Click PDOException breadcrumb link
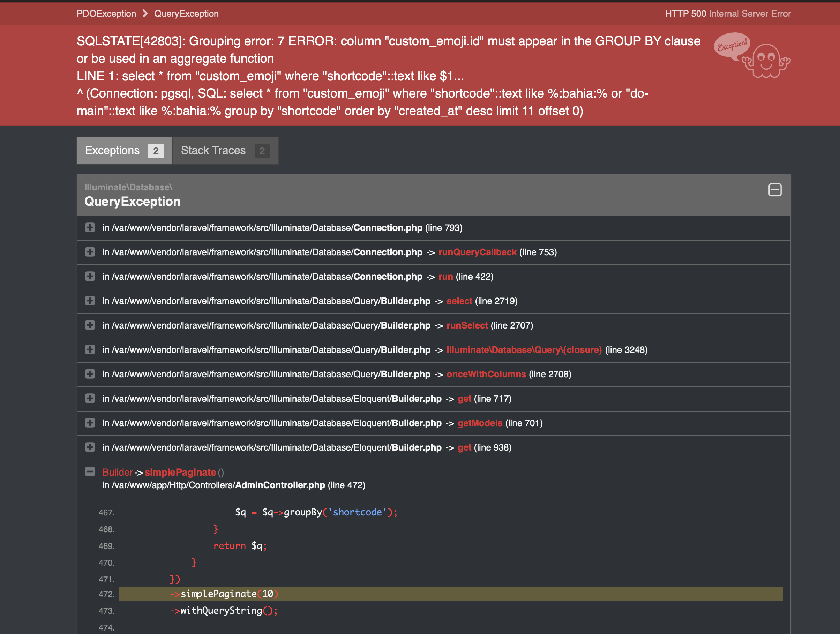The image size is (840, 634). point(106,14)
